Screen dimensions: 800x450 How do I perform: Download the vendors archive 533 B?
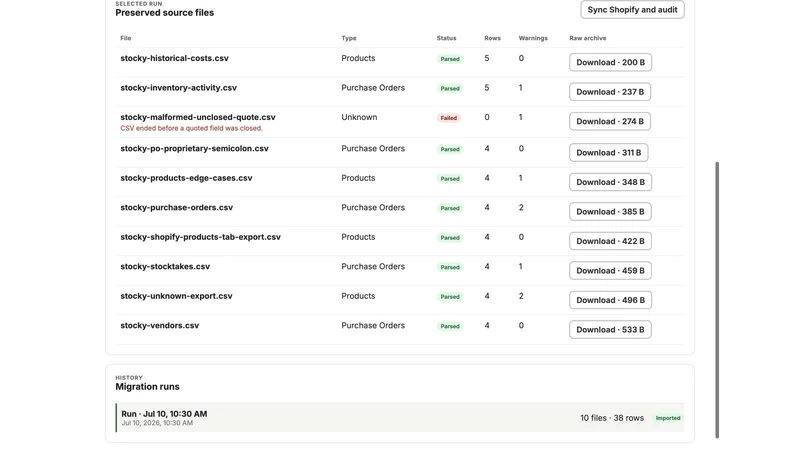(610, 330)
